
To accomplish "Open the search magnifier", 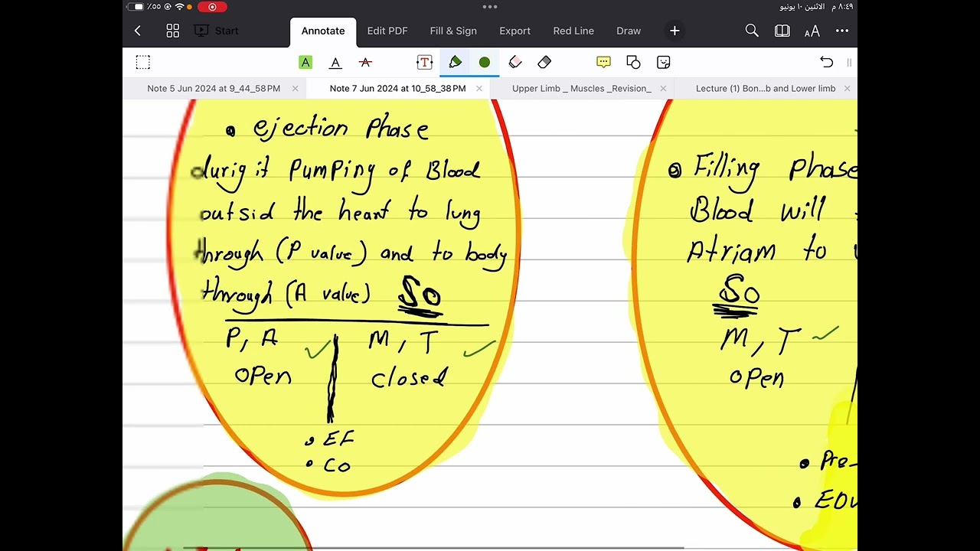I will 752,31.
